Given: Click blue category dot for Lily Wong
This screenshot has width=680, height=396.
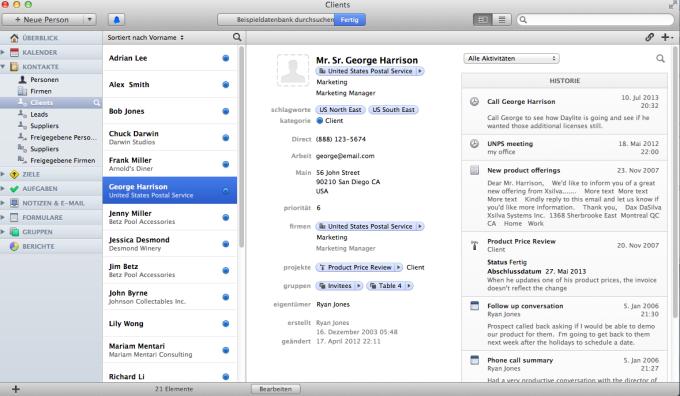Looking at the screenshot, I should click(226, 324).
